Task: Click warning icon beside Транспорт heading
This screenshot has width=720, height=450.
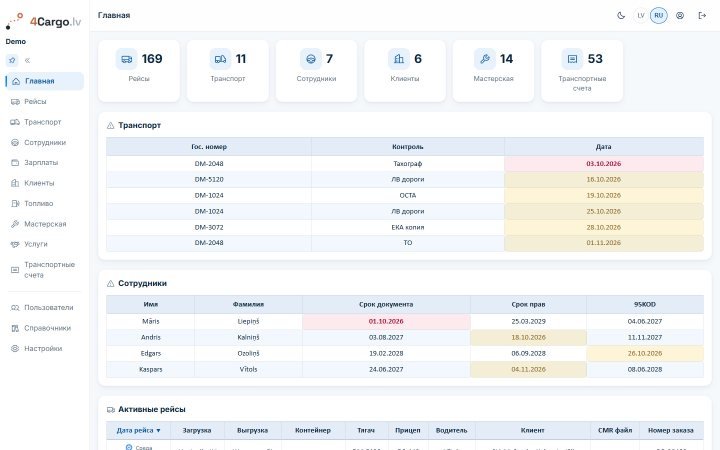Action: tap(110, 125)
